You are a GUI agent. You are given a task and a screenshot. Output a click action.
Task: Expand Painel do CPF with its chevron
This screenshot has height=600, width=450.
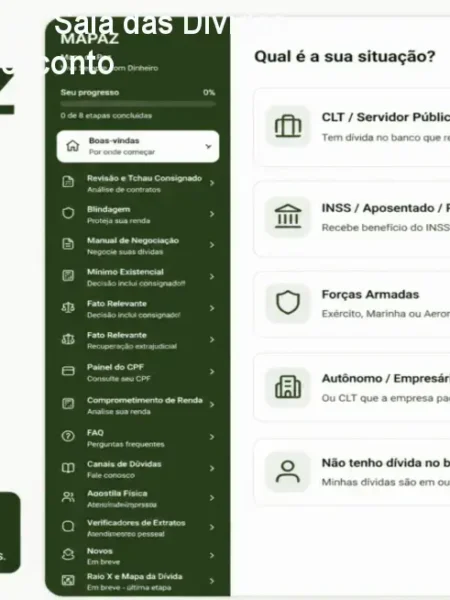coord(212,371)
